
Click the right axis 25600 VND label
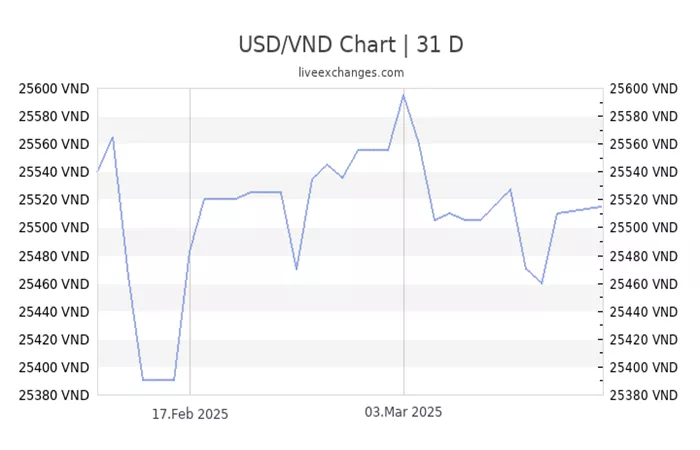click(x=644, y=89)
